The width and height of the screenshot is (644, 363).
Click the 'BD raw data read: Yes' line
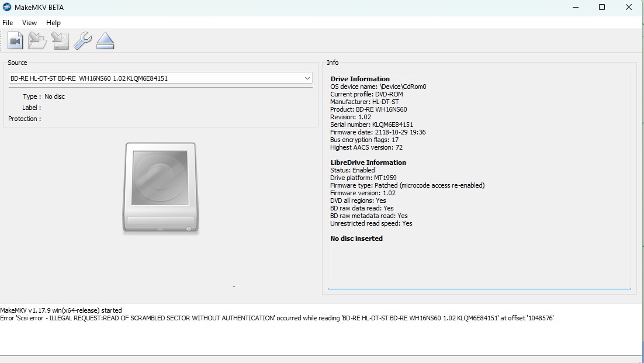tap(362, 208)
